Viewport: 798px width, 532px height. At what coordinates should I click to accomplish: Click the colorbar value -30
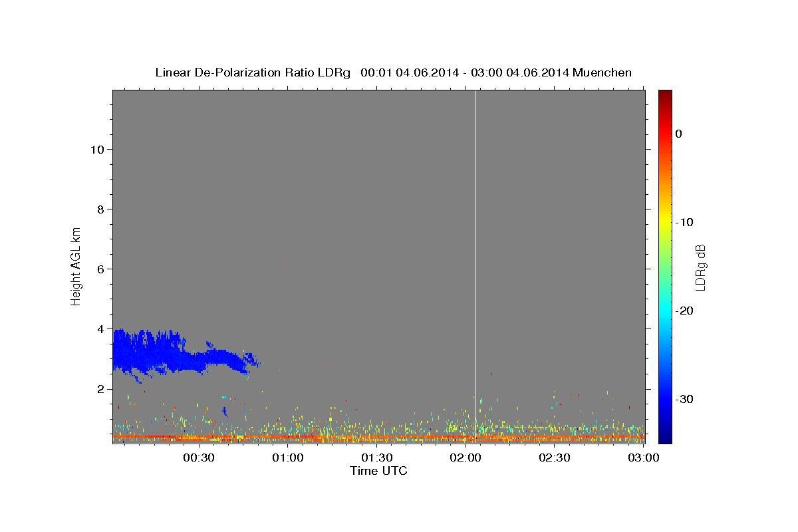pyautogui.click(x=684, y=399)
